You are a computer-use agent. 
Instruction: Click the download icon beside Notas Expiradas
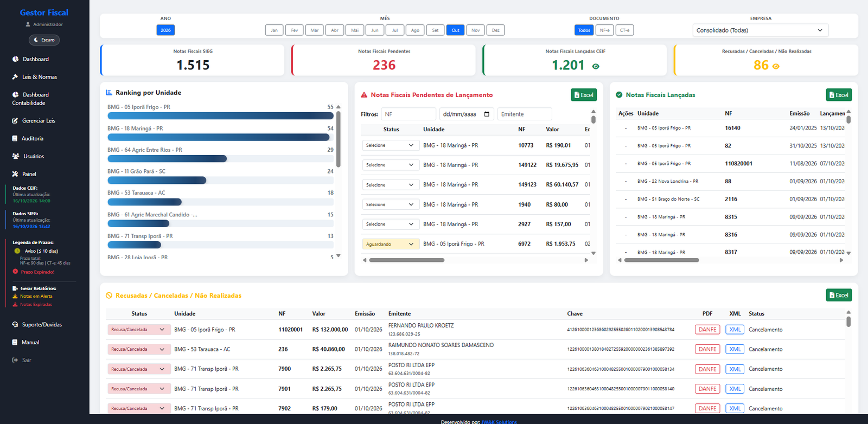15,305
